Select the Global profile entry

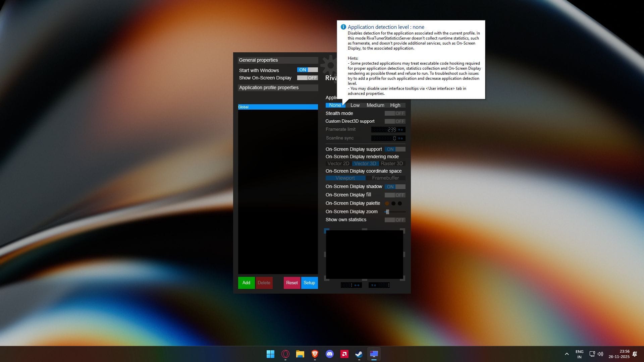click(278, 107)
